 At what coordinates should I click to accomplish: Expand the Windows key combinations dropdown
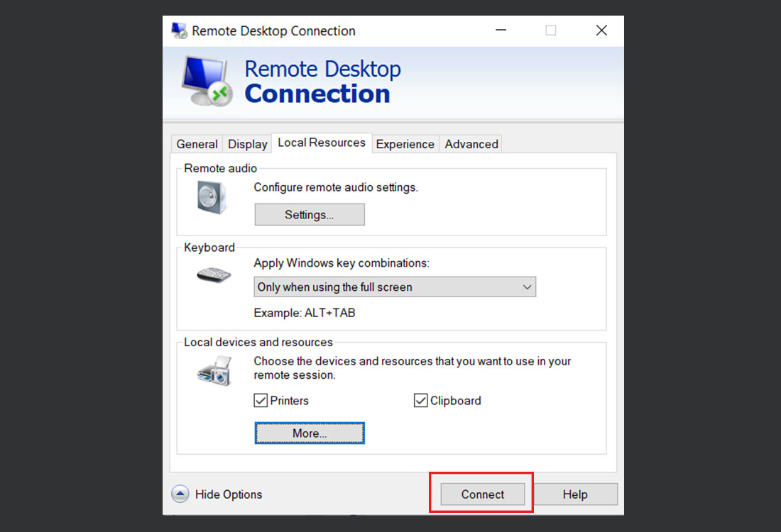[x=395, y=287]
